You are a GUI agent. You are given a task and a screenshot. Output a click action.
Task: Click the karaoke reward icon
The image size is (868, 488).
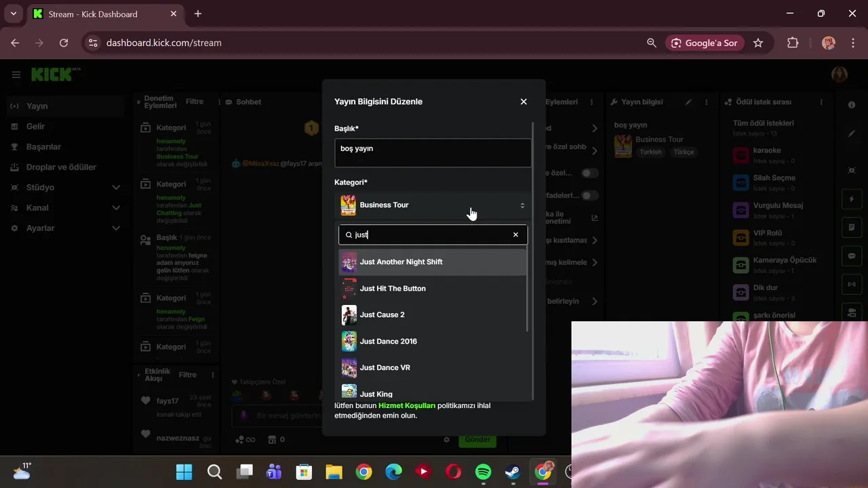pyautogui.click(x=741, y=155)
